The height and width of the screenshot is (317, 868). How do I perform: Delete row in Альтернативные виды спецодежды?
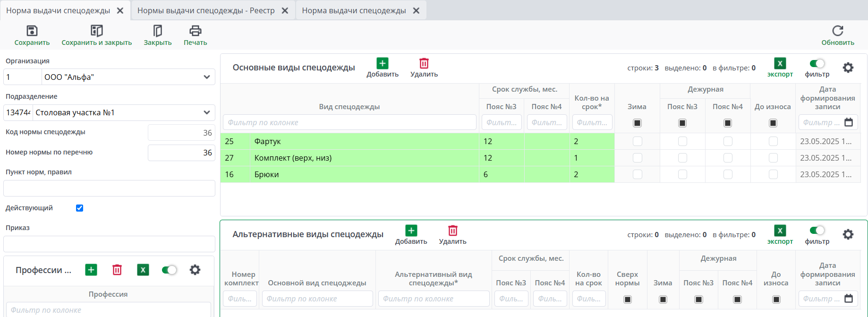[452, 231]
